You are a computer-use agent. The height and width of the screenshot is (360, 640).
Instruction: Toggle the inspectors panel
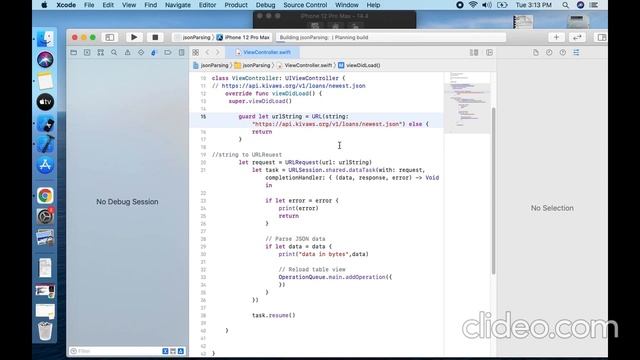coord(602,37)
